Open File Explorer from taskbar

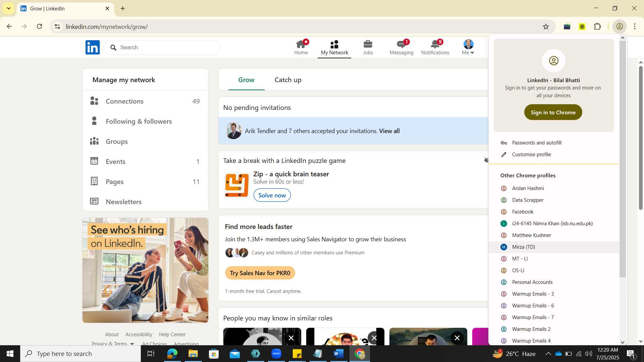[x=193, y=354]
